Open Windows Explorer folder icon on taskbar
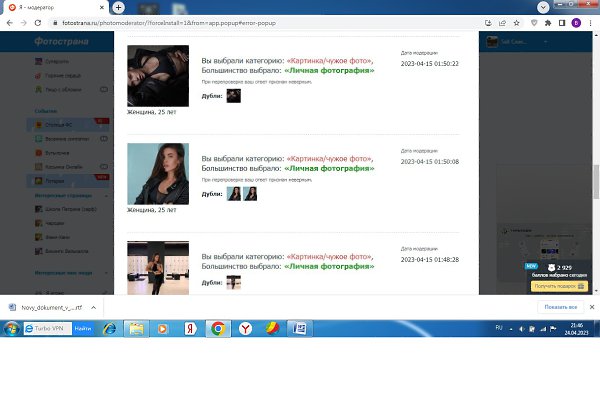 pyautogui.click(x=135, y=328)
